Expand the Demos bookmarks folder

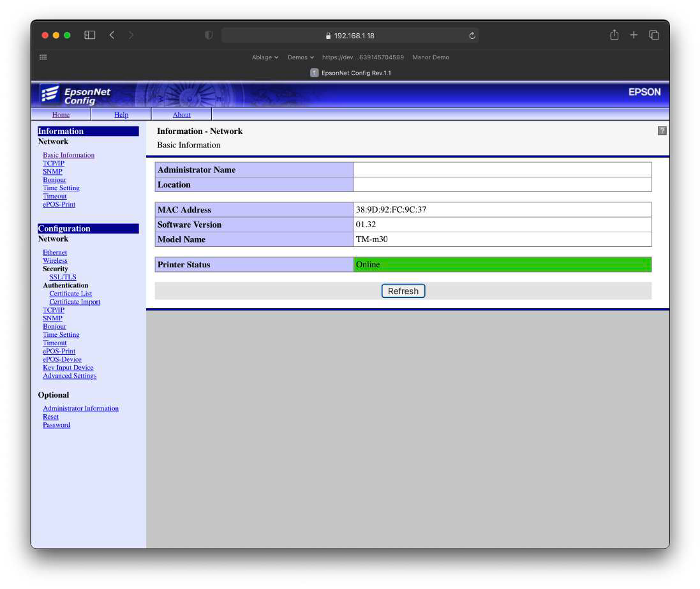301,57
